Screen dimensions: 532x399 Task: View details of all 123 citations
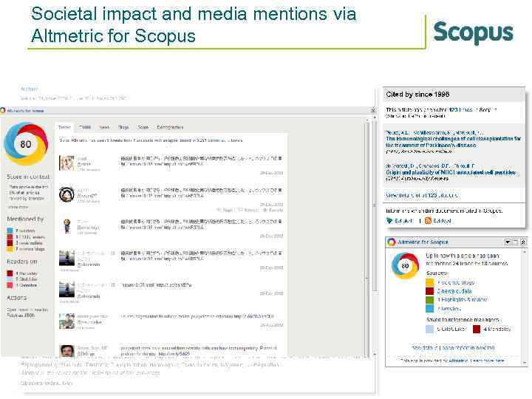(422, 195)
